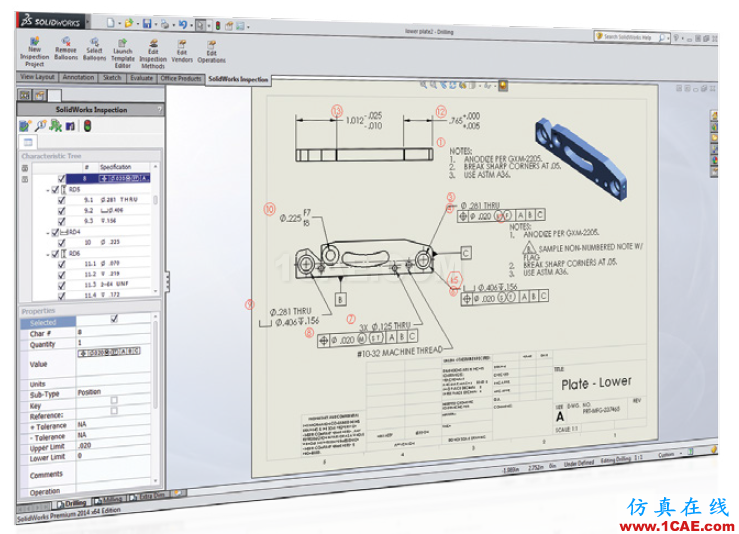Click New Inspection Project button
The height and width of the screenshot is (534, 739).
[x=34, y=52]
